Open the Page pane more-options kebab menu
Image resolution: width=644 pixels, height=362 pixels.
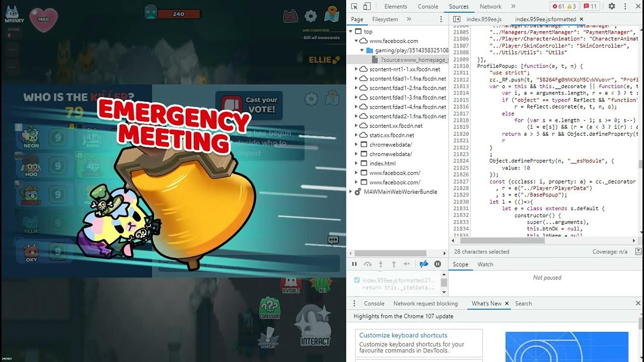(x=441, y=19)
